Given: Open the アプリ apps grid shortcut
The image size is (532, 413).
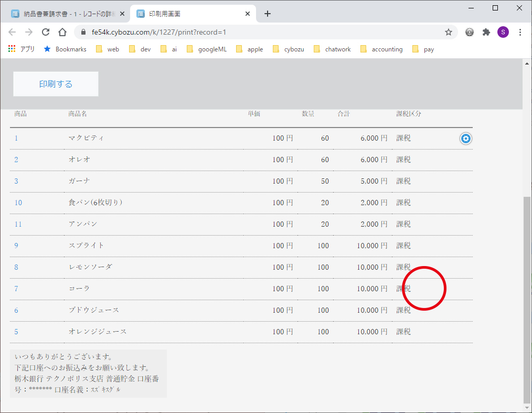Looking at the screenshot, I should [x=22, y=49].
